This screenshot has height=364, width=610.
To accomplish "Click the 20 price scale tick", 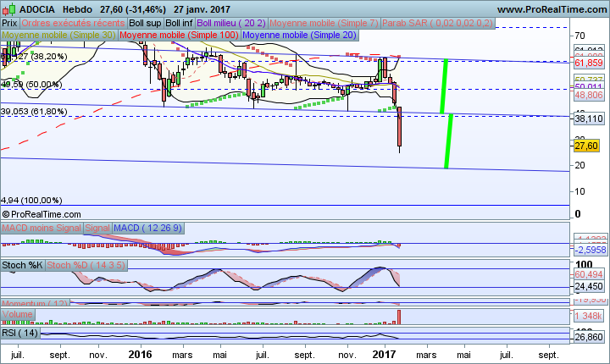I will pos(579,165).
